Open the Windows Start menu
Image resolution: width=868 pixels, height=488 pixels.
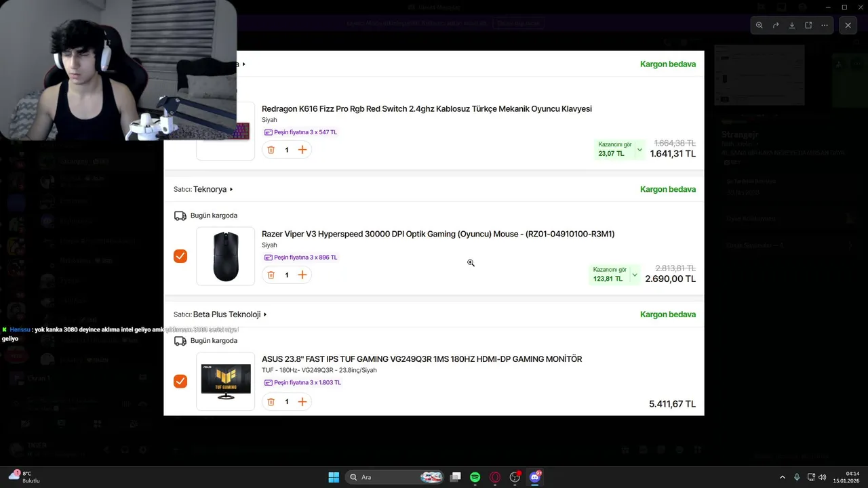(x=334, y=477)
